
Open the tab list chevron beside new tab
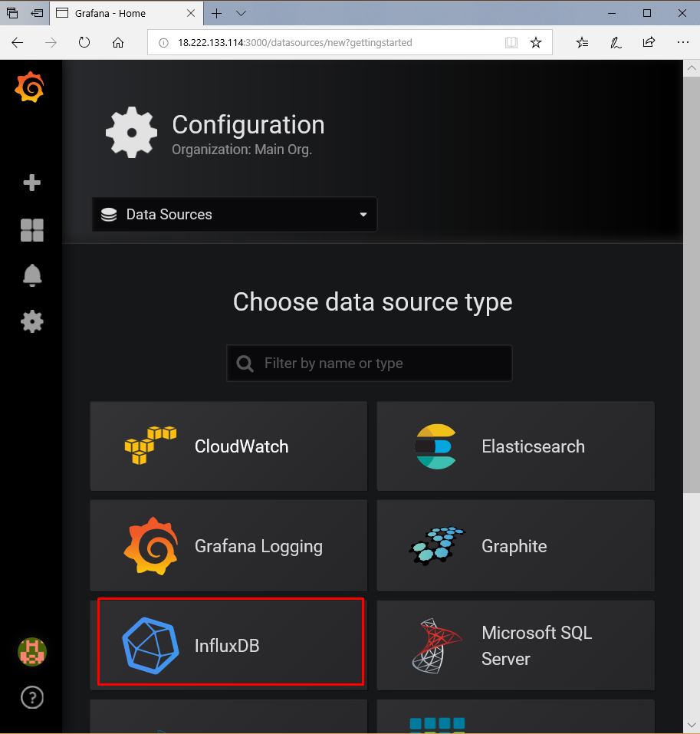click(241, 13)
